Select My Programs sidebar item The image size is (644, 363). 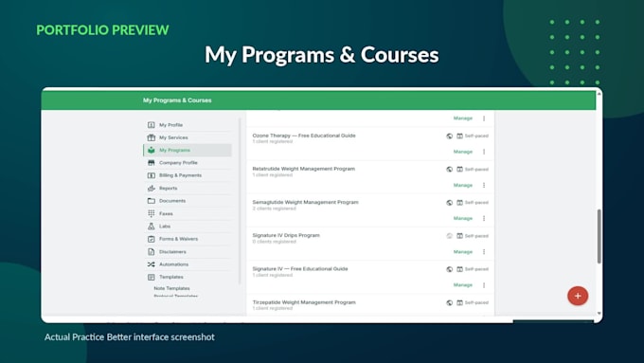coord(188,150)
